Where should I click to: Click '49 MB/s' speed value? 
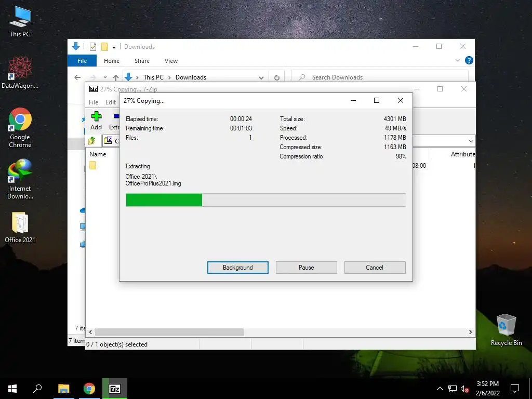coord(395,128)
